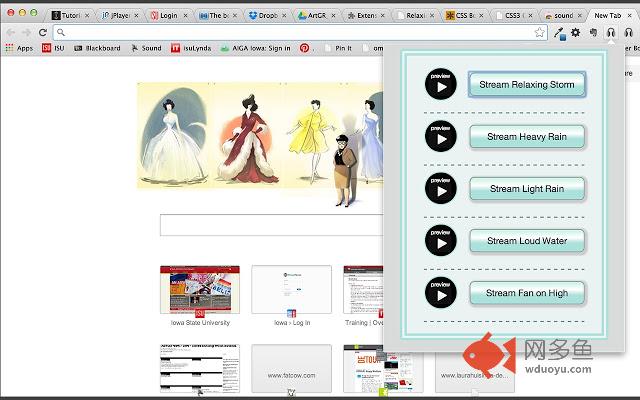Preview the Light Rain sound

pos(441,189)
